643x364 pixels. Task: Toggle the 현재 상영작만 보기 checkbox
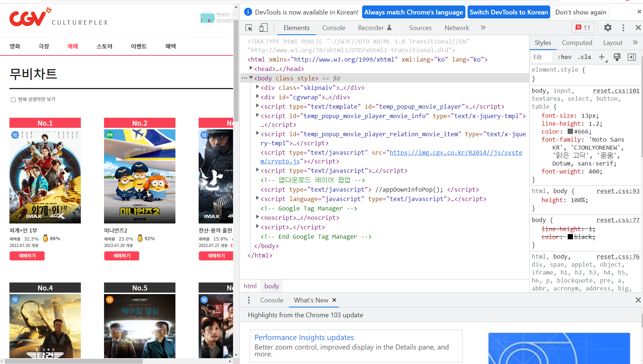tap(13, 100)
